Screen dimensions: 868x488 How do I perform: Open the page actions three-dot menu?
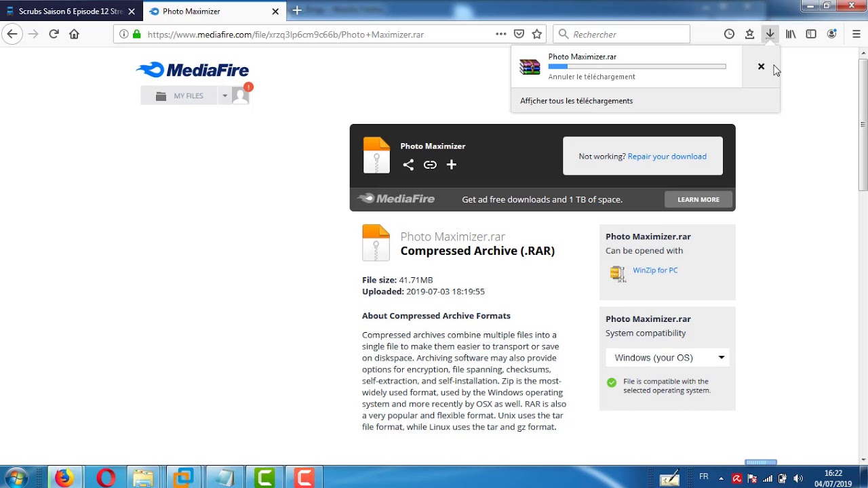pyautogui.click(x=500, y=34)
